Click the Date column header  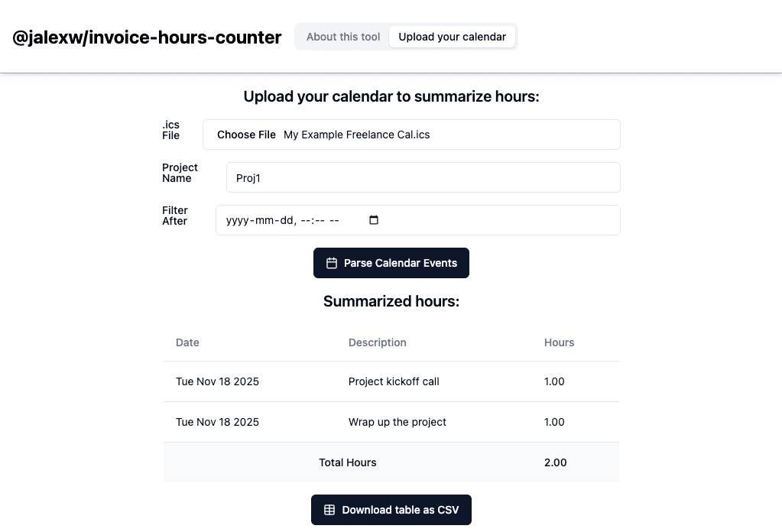click(x=187, y=342)
